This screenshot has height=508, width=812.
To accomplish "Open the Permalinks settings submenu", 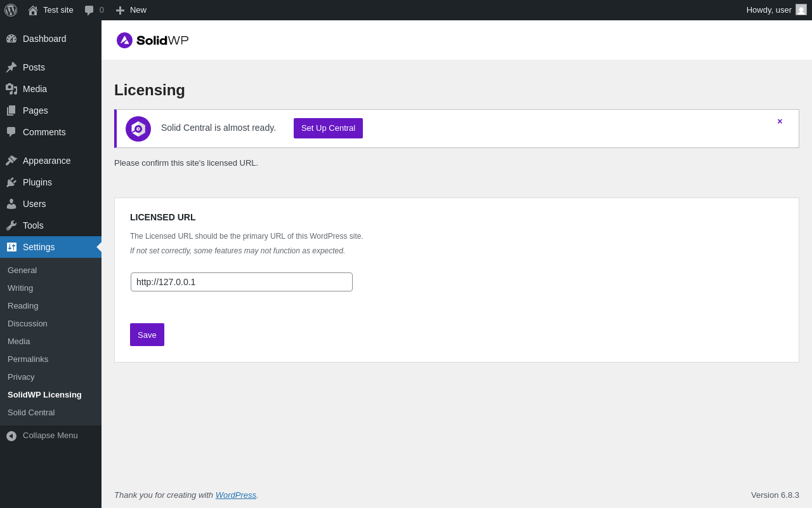I will (28, 359).
